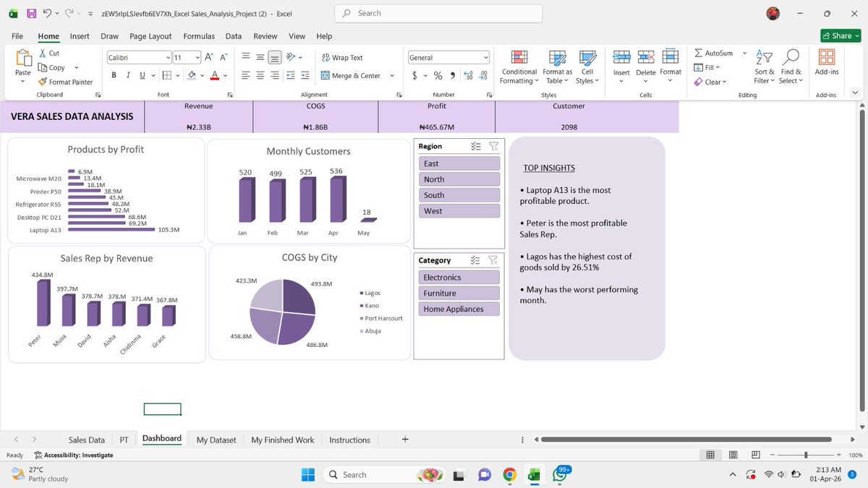
Task: Go to the Sales Data sheet
Action: (x=87, y=440)
